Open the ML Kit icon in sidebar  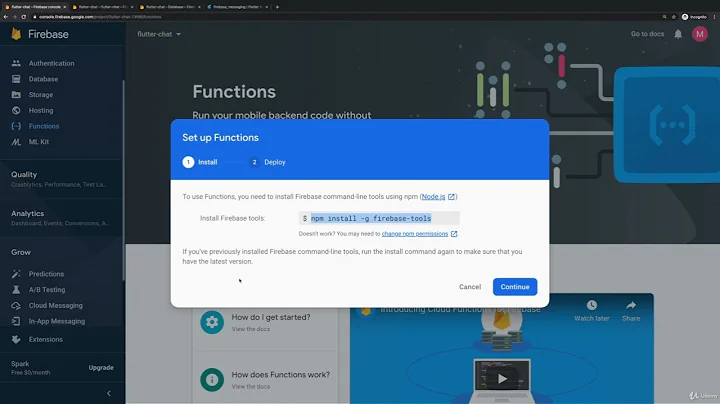[16, 142]
